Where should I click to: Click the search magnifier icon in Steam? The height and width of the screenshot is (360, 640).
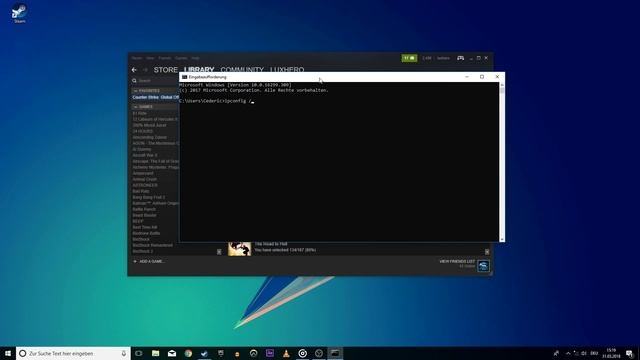pos(134,81)
